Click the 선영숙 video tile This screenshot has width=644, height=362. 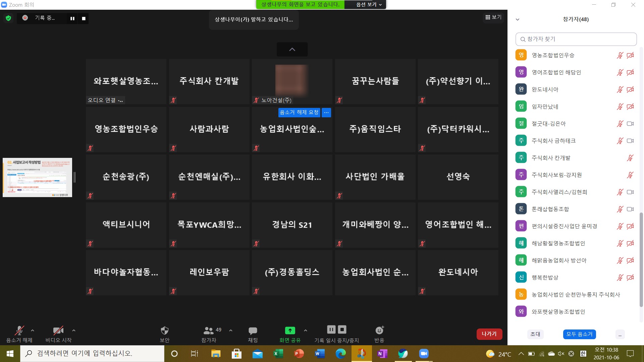[x=458, y=177]
